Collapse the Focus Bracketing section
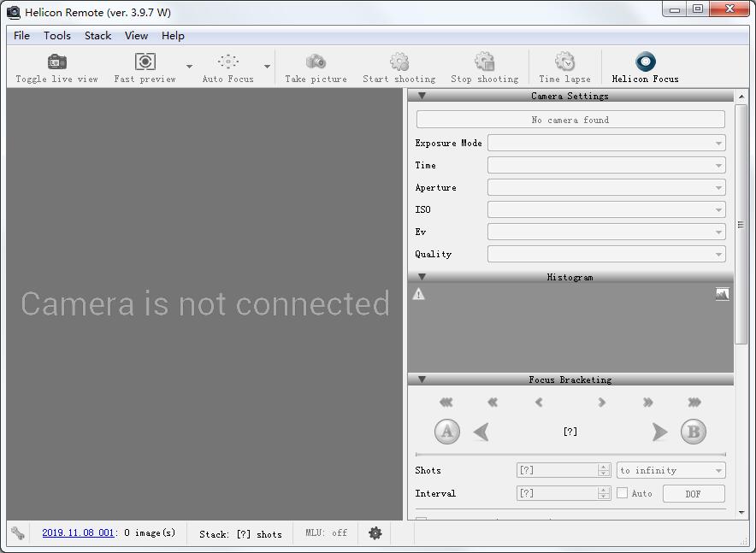Viewport: 756px width, 553px height. tap(422, 379)
